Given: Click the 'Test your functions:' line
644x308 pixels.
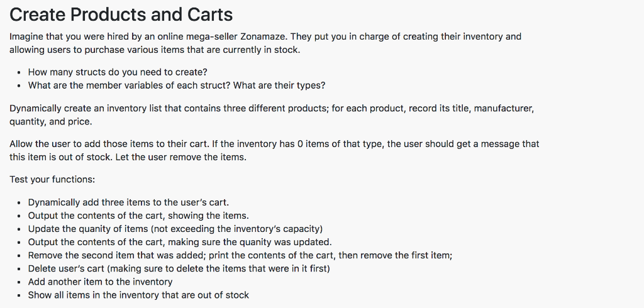Looking at the screenshot, I should [x=52, y=180].
